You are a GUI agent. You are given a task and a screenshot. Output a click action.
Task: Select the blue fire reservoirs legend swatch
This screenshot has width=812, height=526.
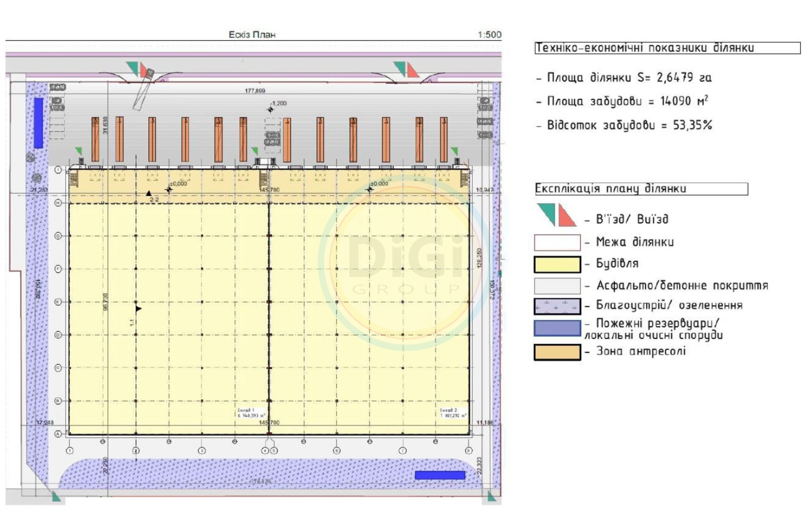coord(557,328)
